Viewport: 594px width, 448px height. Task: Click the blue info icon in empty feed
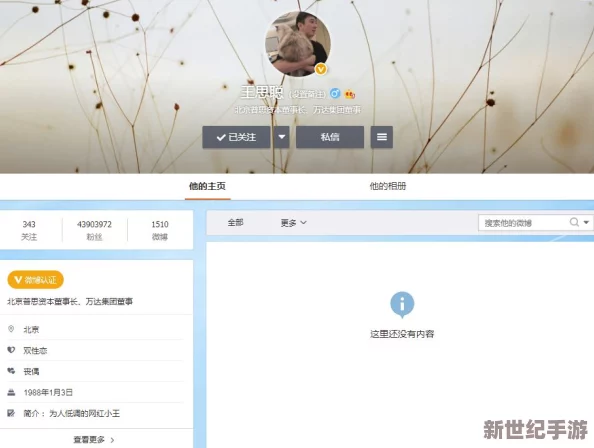(402, 304)
